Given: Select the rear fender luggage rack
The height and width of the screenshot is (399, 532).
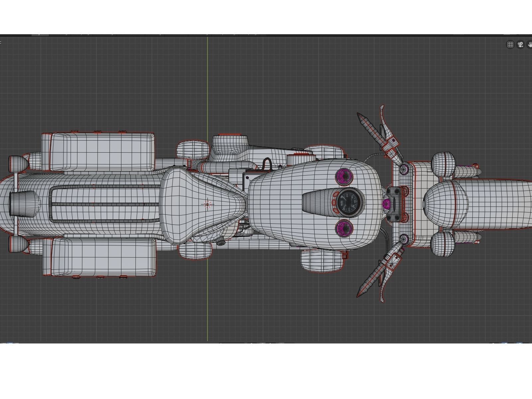Looking at the screenshot, I should 105,203.
